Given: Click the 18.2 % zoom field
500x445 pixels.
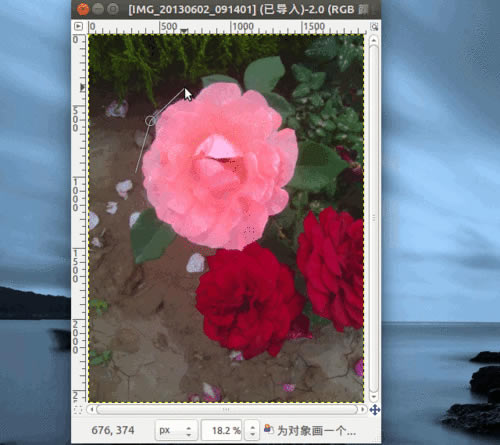Looking at the screenshot, I should coord(223,430).
